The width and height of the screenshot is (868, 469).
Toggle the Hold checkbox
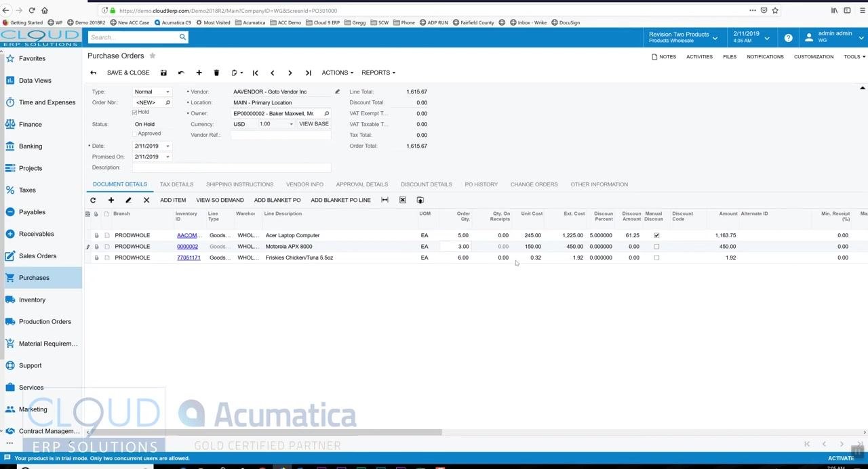coord(134,112)
